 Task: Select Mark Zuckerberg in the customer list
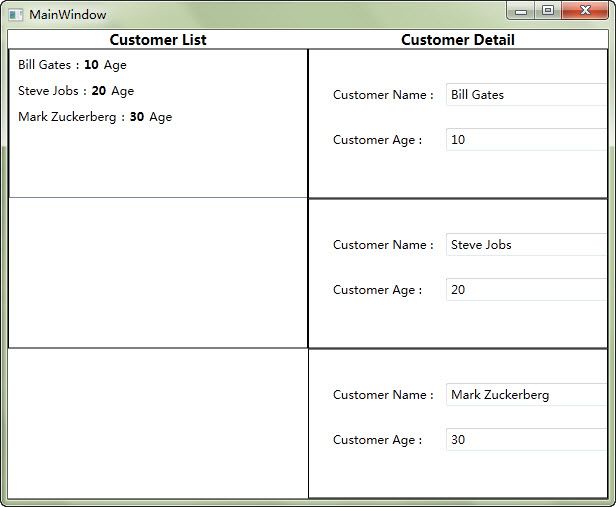pos(95,117)
